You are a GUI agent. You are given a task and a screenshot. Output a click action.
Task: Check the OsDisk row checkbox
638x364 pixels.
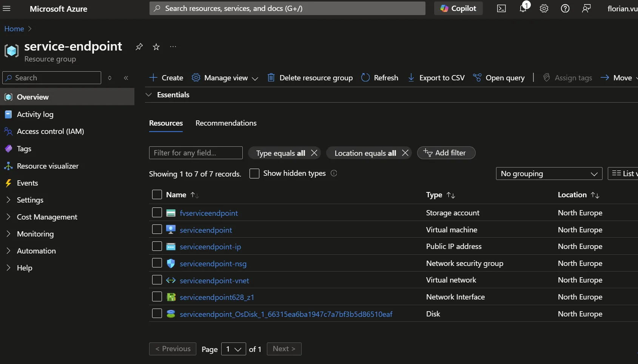click(157, 313)
